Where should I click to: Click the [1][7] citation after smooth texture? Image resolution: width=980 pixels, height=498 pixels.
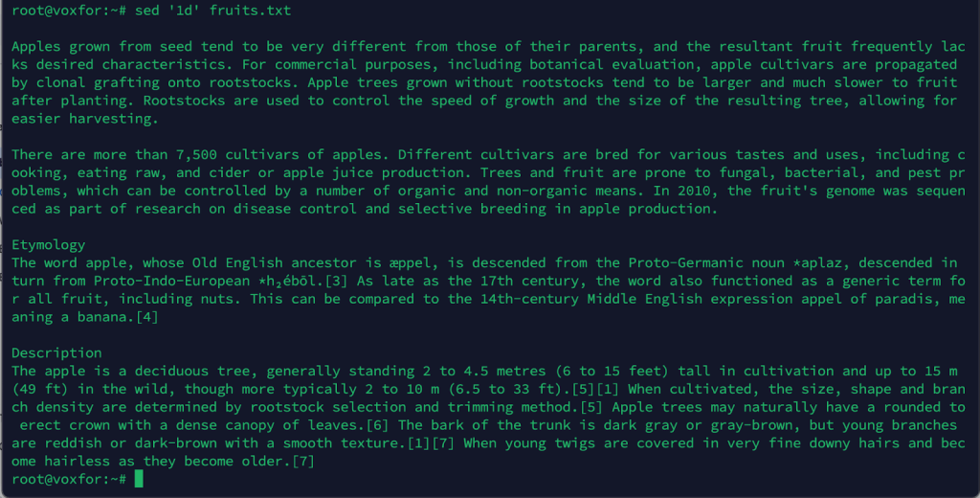[431, 443]
